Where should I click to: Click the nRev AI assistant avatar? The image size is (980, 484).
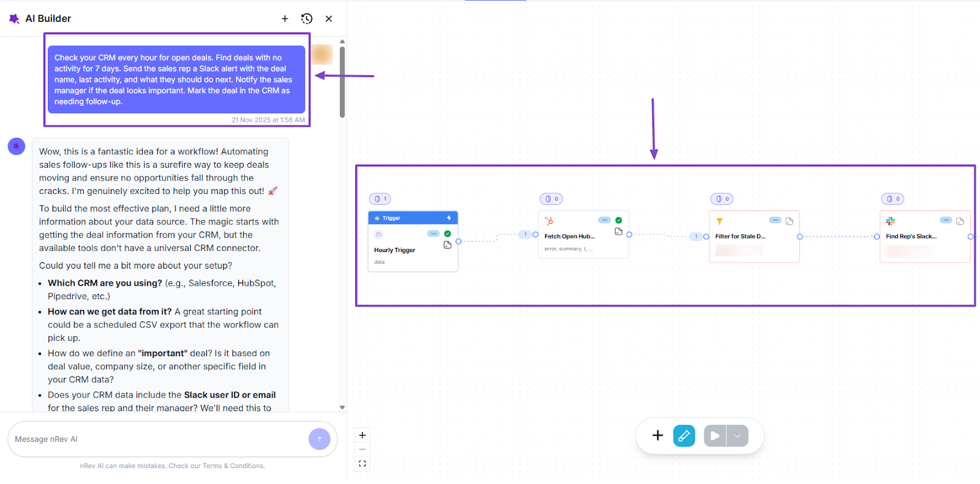coord(17,146)
